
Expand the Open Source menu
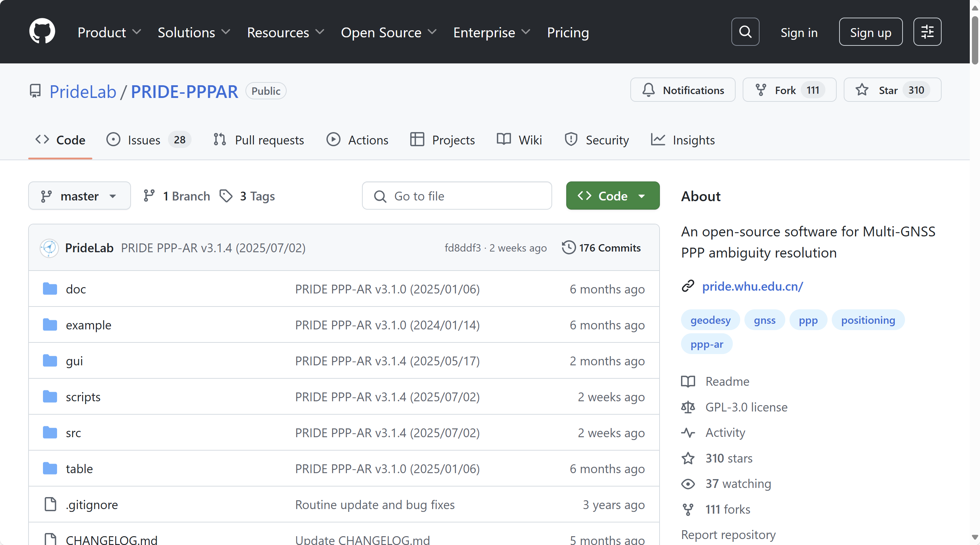(388, 32)
